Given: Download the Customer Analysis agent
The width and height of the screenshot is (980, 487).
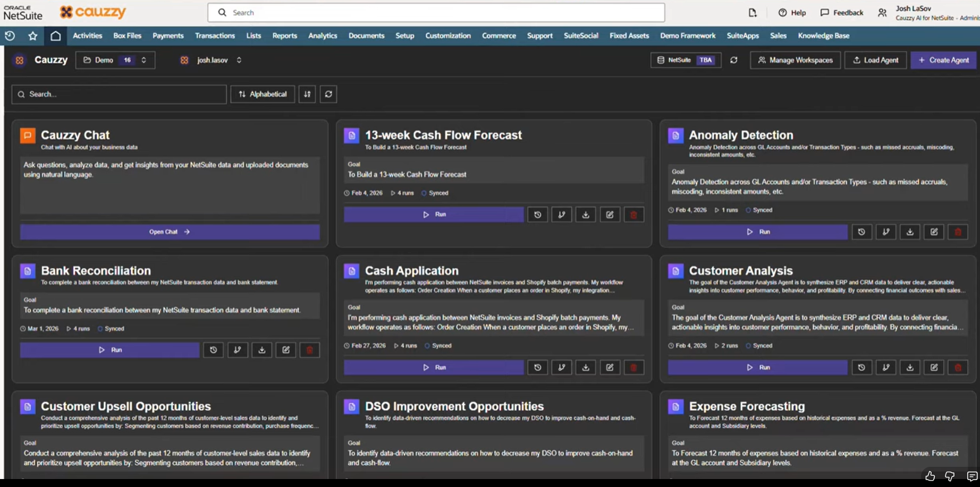Looking at the screenshot, I should [910, 368].
